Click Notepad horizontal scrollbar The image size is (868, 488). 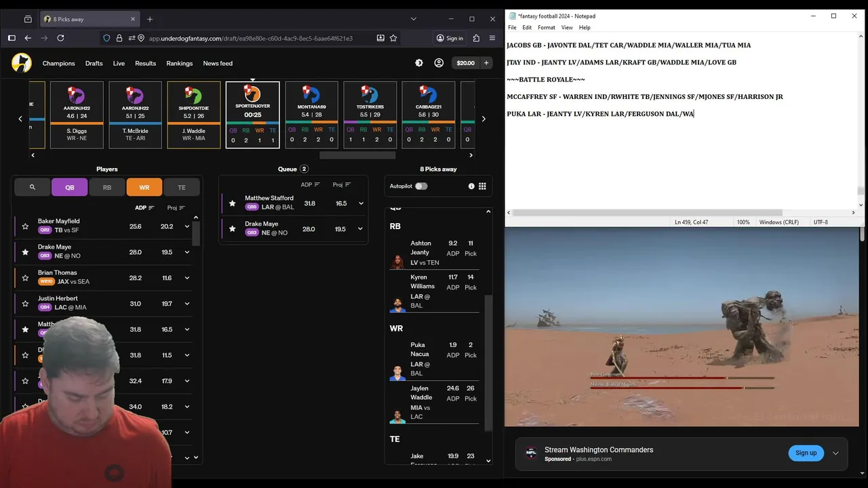click(647, 212)
